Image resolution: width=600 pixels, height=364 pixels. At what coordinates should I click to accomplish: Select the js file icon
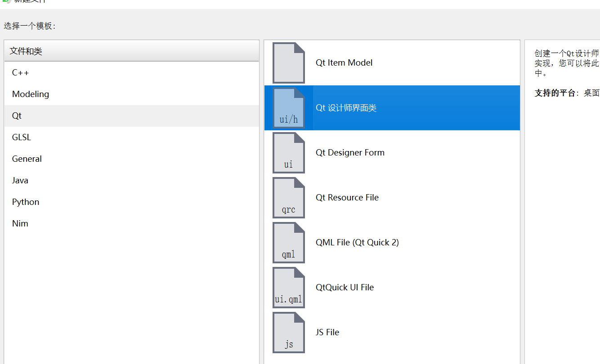tap(289, 333)
